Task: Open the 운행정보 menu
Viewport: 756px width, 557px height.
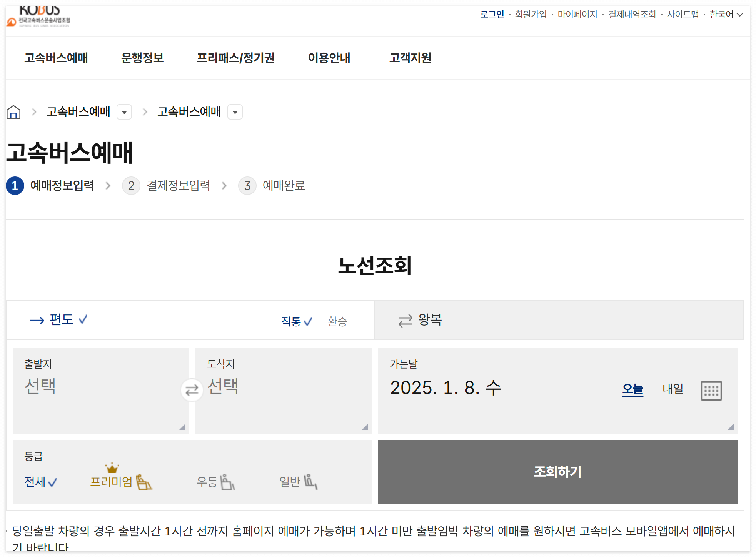Action: coord(142,58)
